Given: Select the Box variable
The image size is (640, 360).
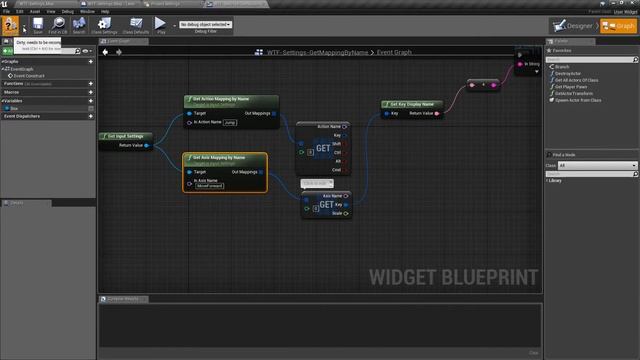Looking at the screenshot, I should tap(14, 109).
